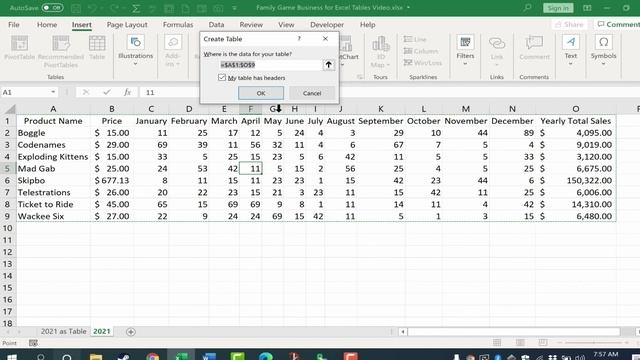This screenshot has height=360, width=640.
Task: Open the Text dropdown
Action: (x=571, y=51)
